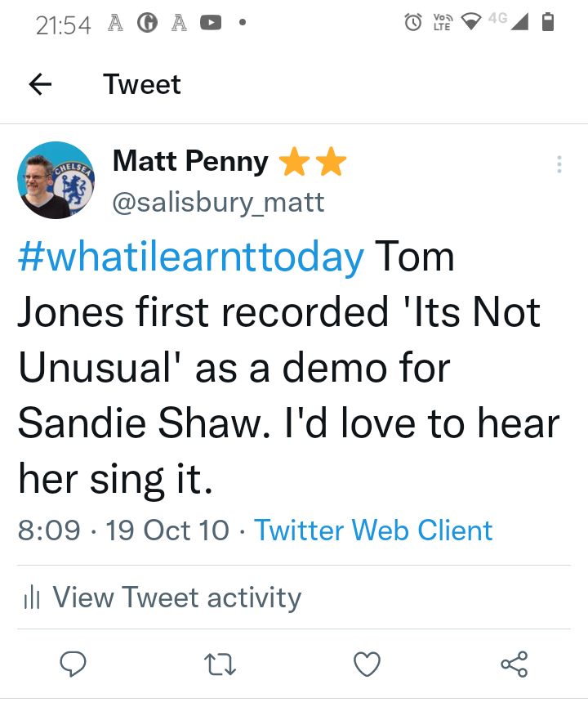Screen dimensions: 588x716
Task: Tap the bar chart analytics icon
Action: click(x=32, y=598)
